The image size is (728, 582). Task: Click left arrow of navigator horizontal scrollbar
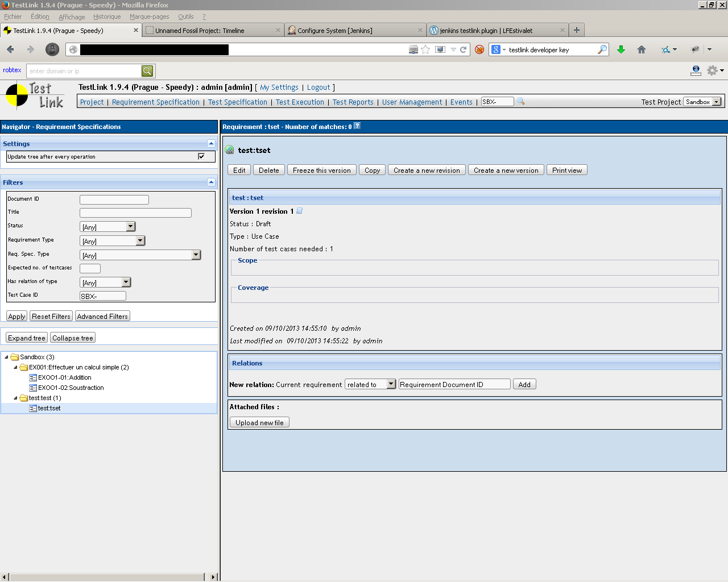(x=5, y=577)
